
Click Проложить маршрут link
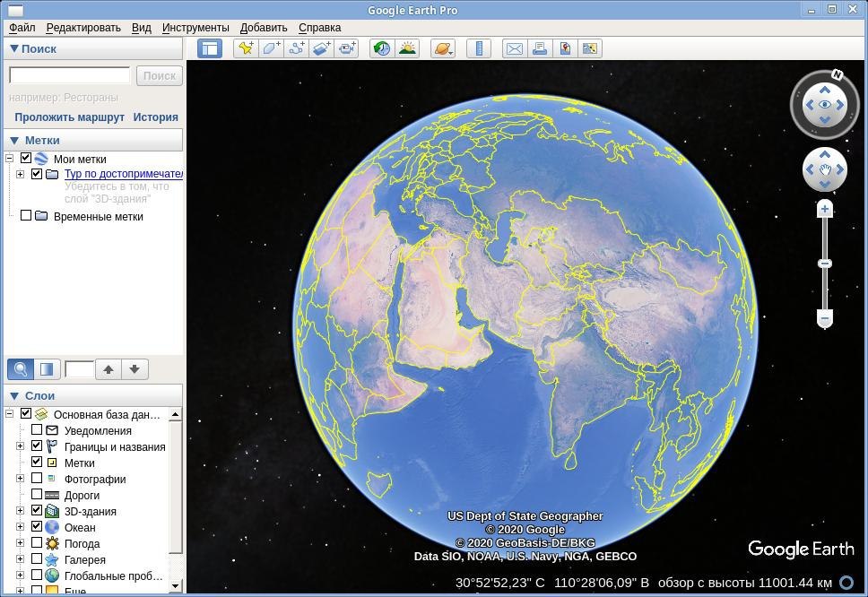point(69,117)
